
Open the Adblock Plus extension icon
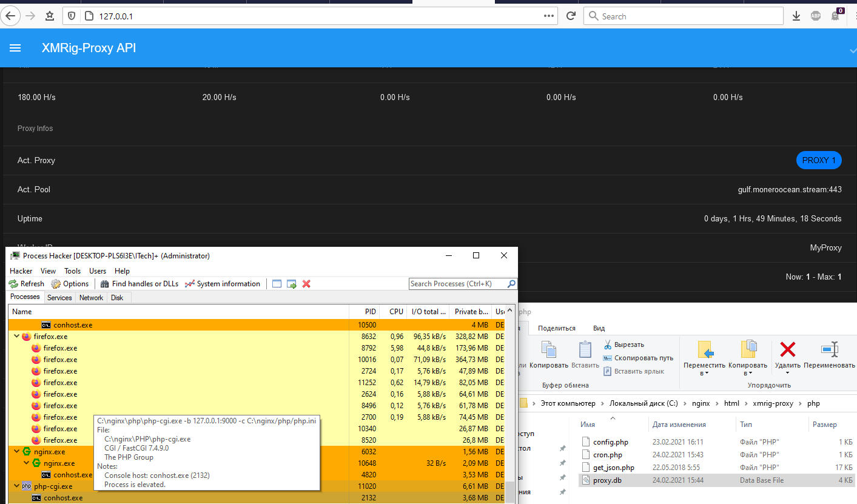click(816, 16)
